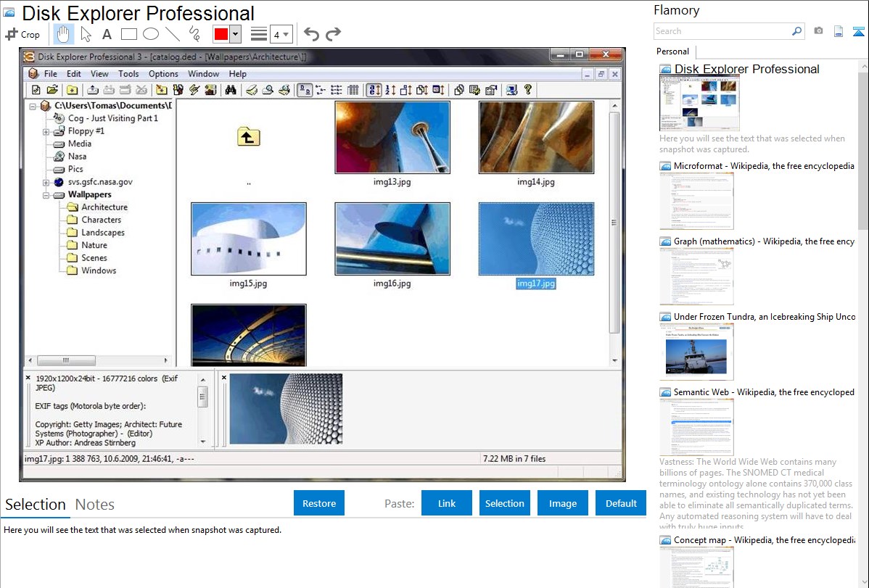Switch to small icons view mode
The image size is (869, 588).
pyautogui.click(x=321, y=90)
